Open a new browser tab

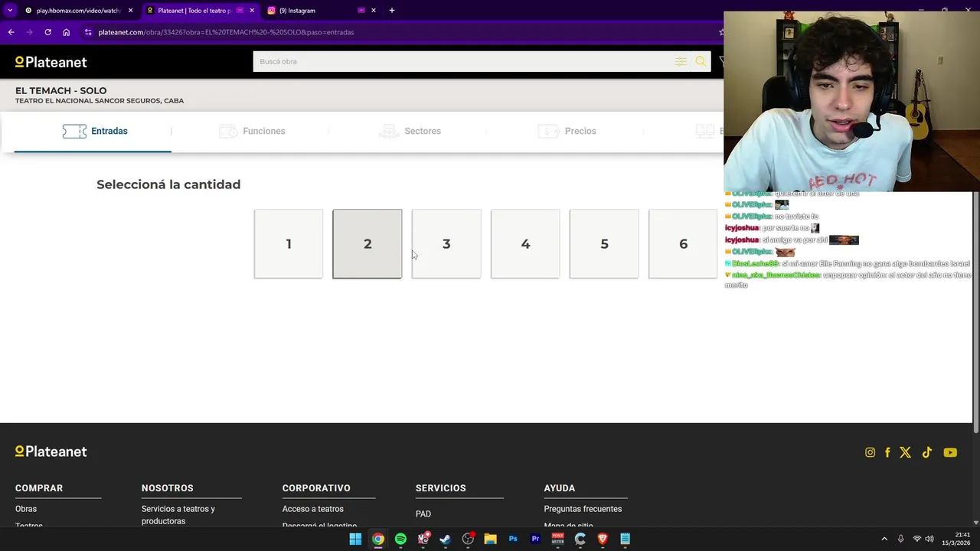(x=392, y=11)
